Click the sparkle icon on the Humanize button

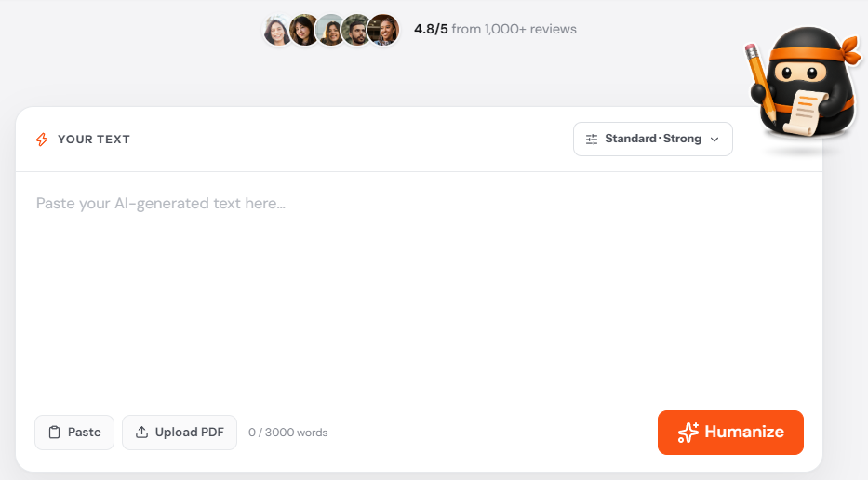(x=688, y=433)
